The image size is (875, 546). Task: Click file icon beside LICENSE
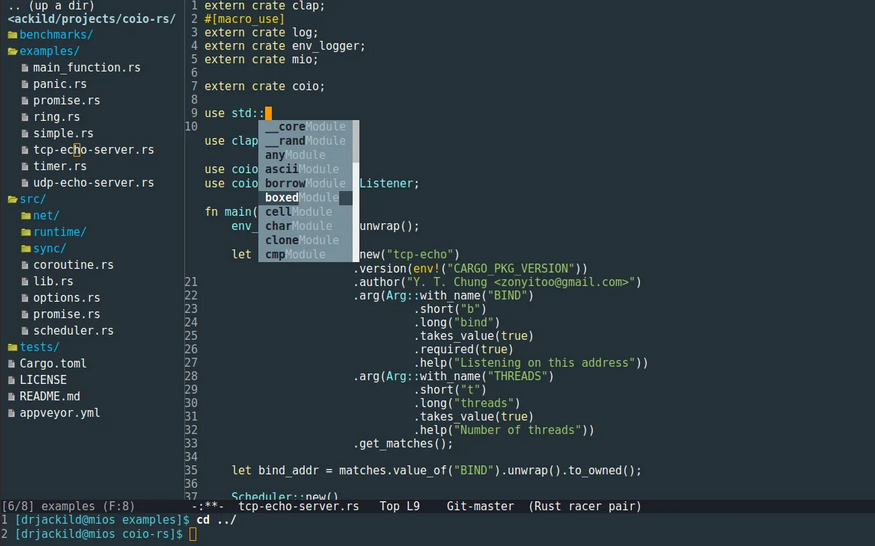(11, 380)
